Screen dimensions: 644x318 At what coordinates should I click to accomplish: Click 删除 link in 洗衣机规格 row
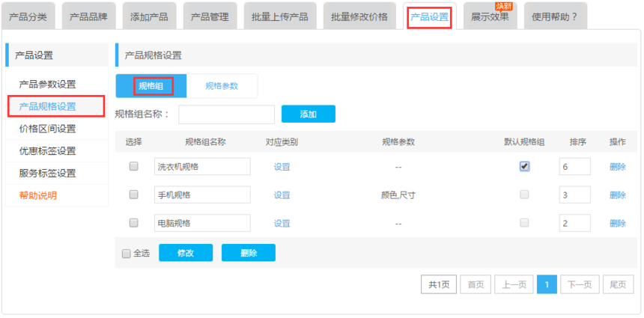point(618,167)
